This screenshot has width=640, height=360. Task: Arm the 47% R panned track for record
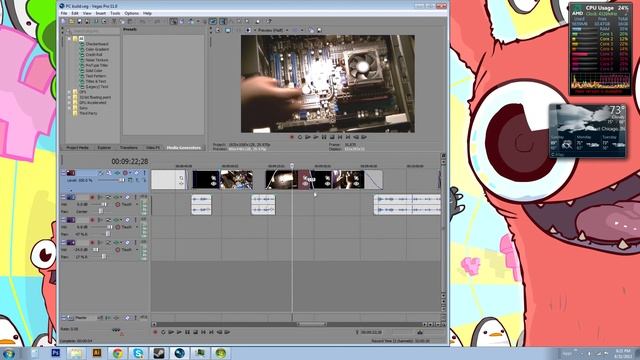click(x=92, y=220)
